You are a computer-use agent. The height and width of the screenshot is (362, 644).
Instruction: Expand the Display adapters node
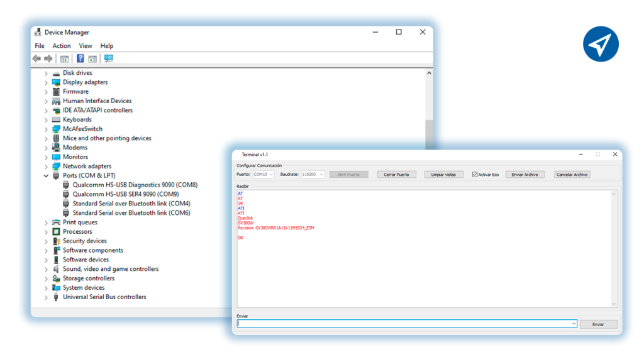pyautogui.click(x=46, y=82)
